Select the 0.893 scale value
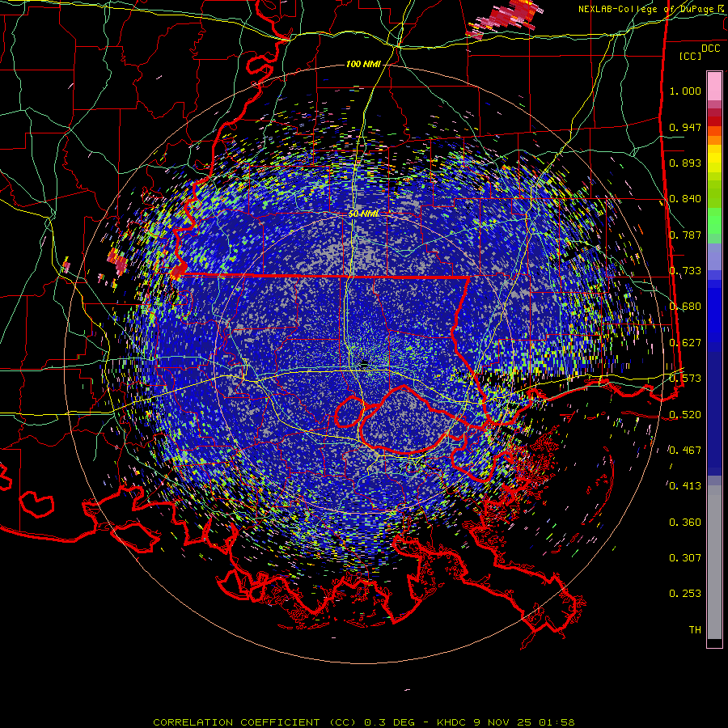Screen dimensions: 728x728 (685, 163)
